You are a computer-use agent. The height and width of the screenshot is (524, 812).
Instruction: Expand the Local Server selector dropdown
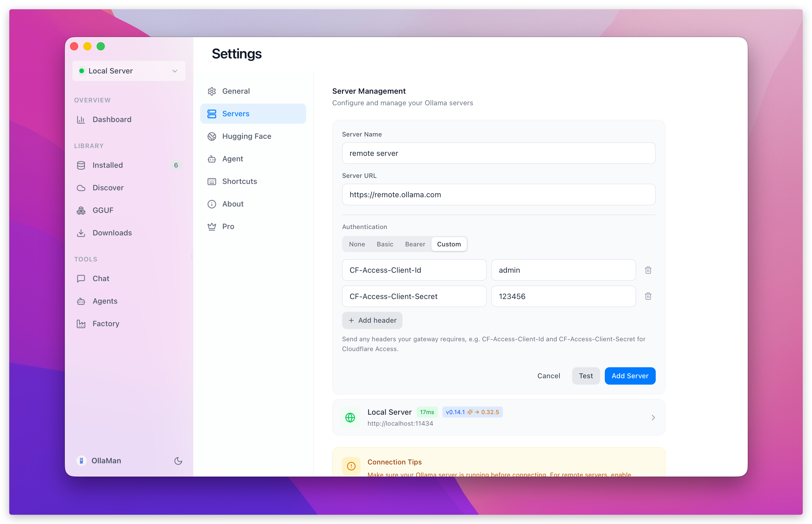click(x=129, y=71)
